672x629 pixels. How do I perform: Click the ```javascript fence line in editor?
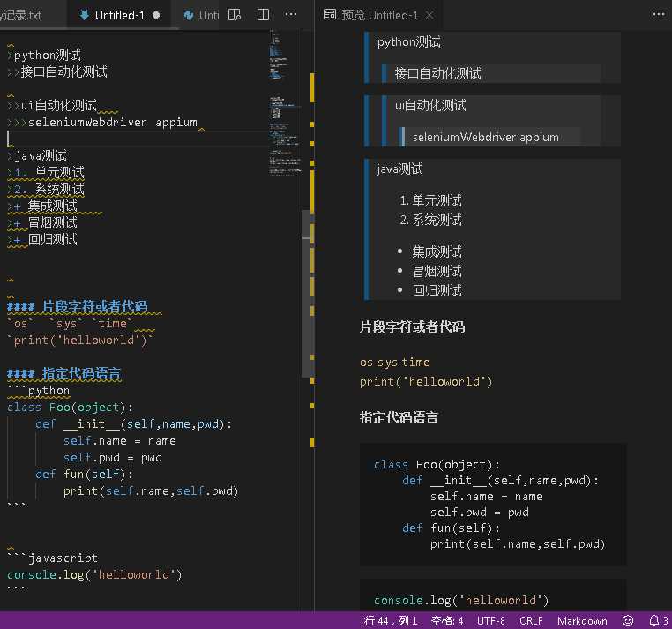tap(52, 558)
